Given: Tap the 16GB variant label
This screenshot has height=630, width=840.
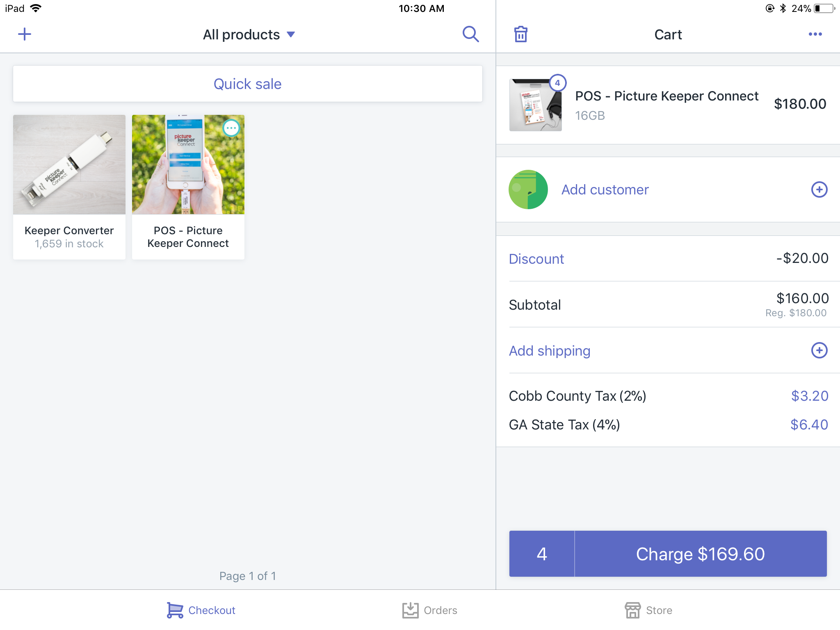Looking at the screenshot, I should coord(590,116).
